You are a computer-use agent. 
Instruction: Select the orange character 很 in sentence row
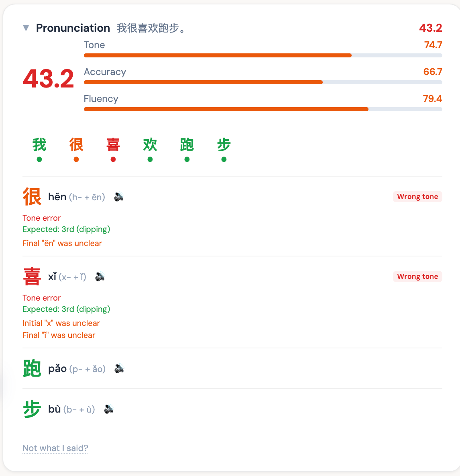[x=76, y=145]
